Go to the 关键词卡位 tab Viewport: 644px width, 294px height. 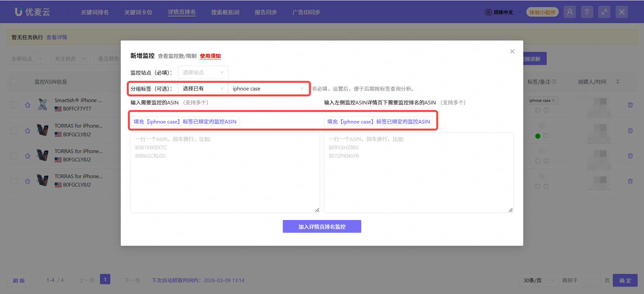tap(138, 12)
